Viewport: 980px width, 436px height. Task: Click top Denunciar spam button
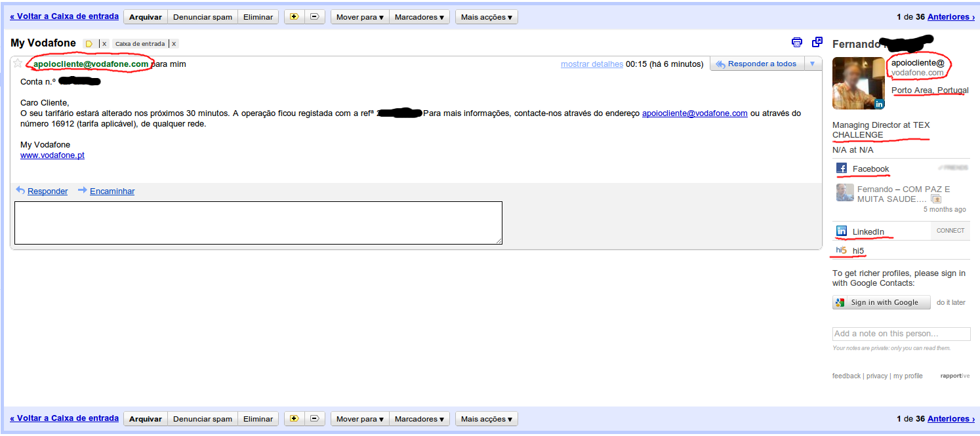(203, 17)
